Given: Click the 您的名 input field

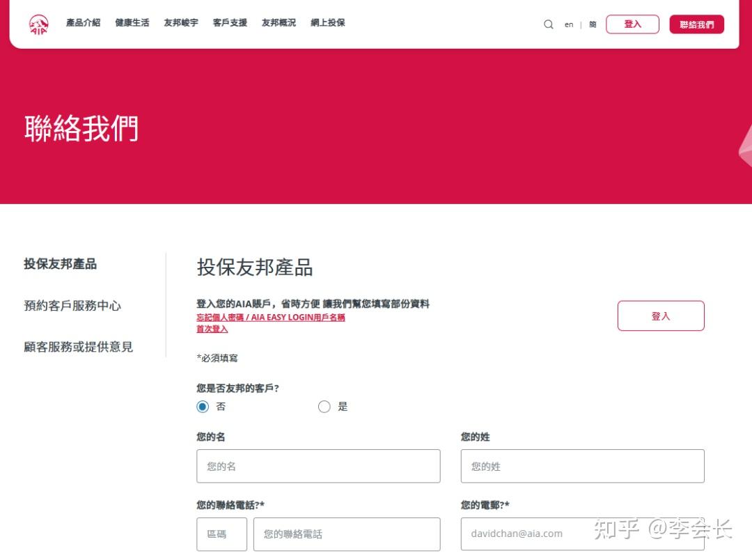Looking at the screenshot, I should (318, 466).
